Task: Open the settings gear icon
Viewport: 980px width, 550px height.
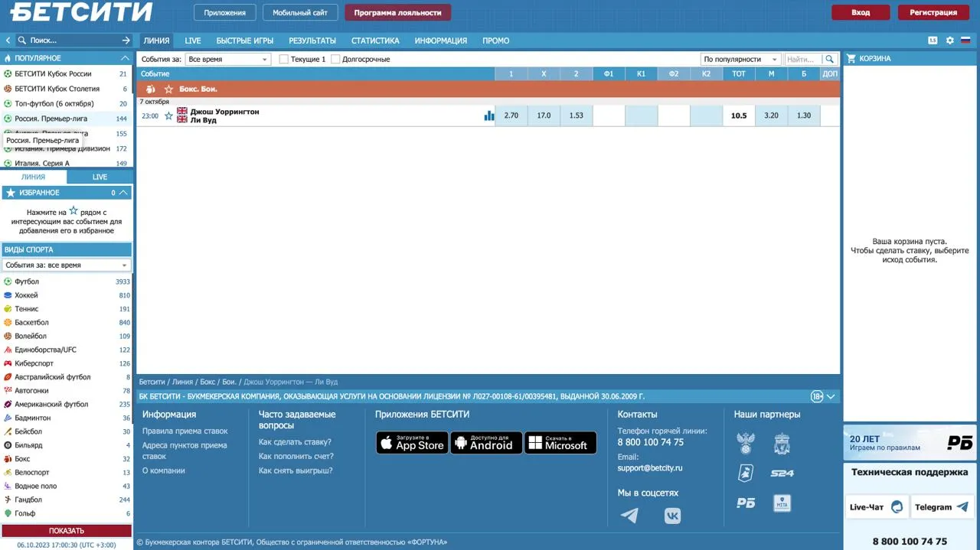Action: 950,41
